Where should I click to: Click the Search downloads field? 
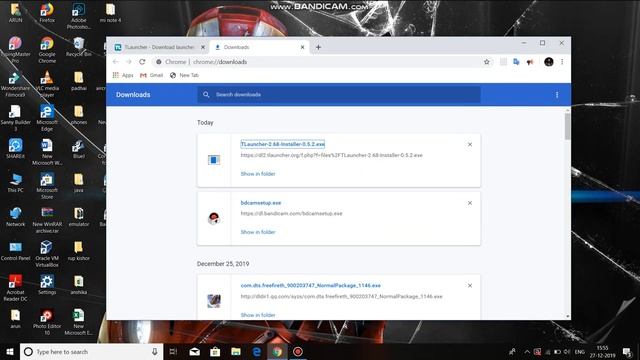tap(339, 95)
